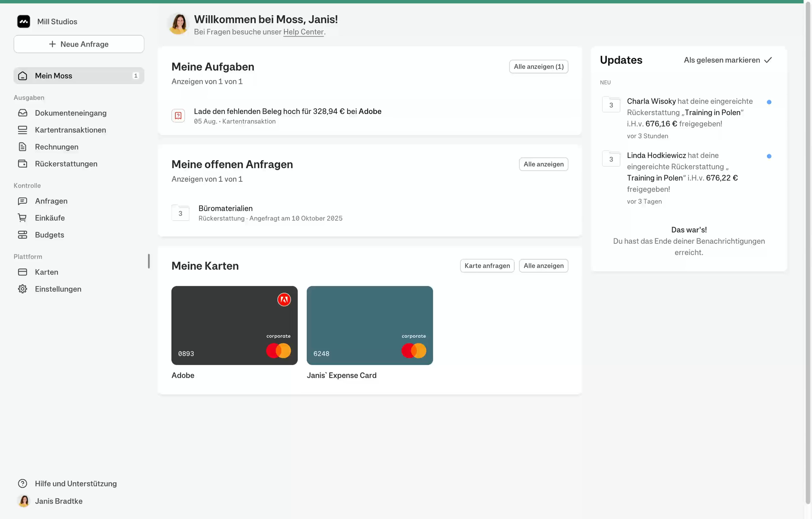Open the Budgets icon in sidebar
812x519 pixels.
(23, 235)
